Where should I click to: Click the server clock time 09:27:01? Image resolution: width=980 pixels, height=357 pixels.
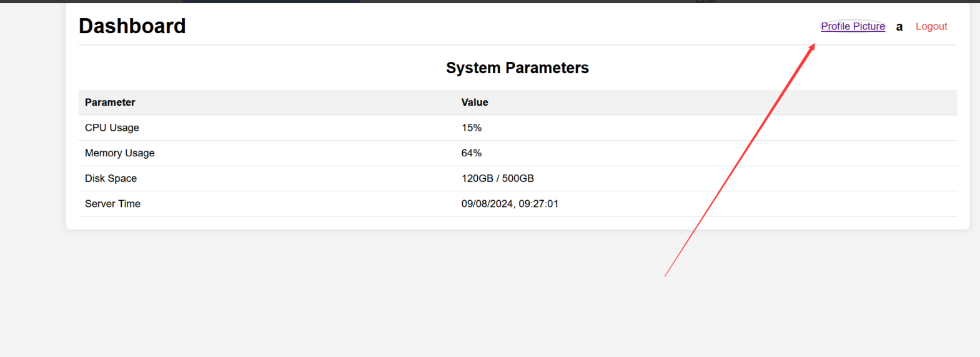coord(538,204)
